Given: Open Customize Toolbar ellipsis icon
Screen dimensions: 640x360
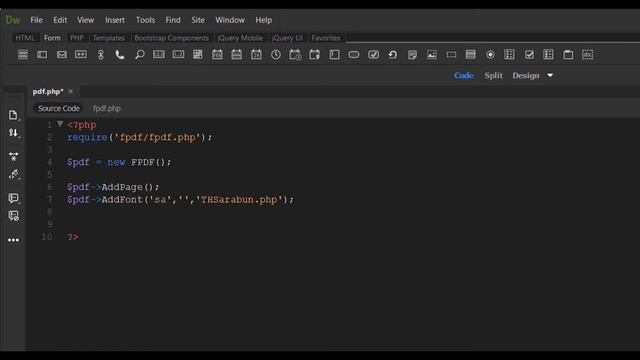Looking at the screenshot, I should click(13, 240).
